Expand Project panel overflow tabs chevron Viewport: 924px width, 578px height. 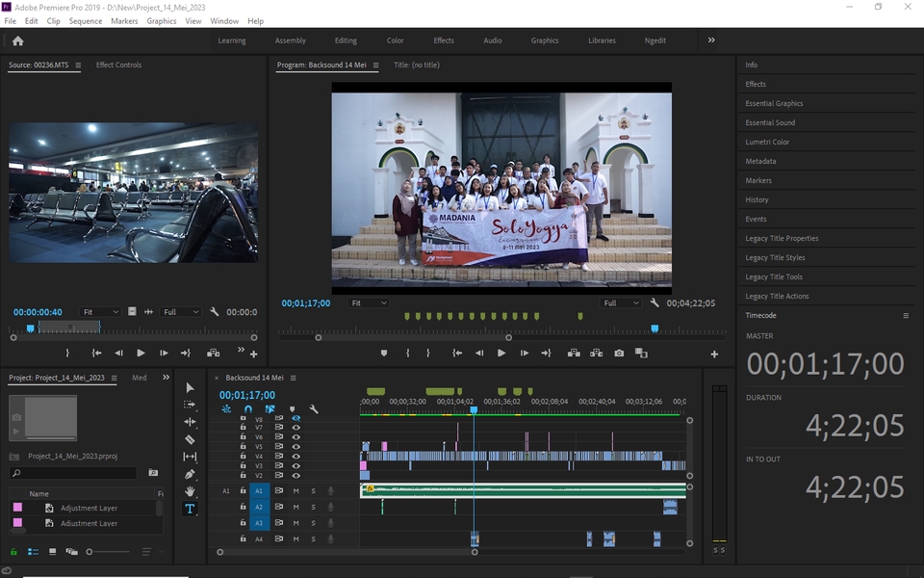tap(167, 378)
